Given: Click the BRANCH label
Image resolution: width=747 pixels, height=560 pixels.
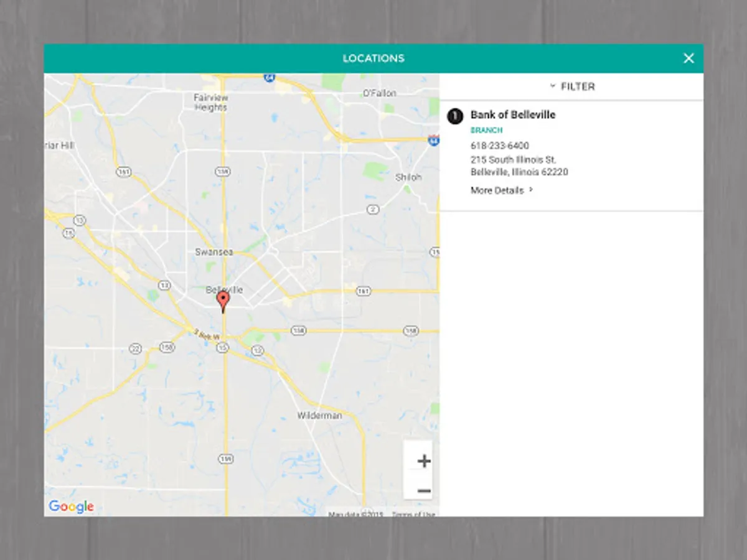Looking at the screenshot, I should pyautogui.click(x=487, y=131).
